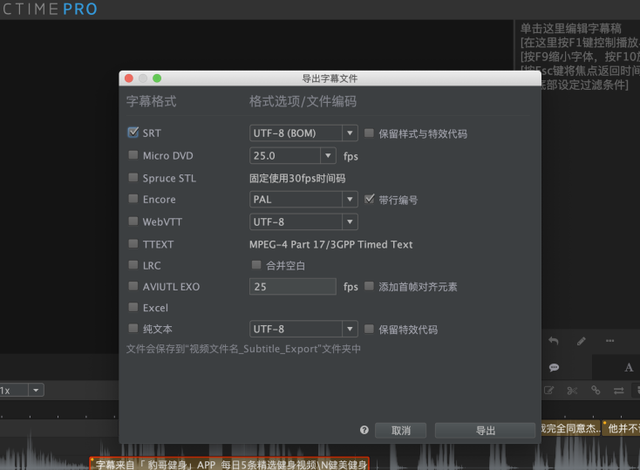Viewport: 640px width, 470px height.
Task: Click the green zoom window button
Action: pyautogui.click(x=157, y=78)
